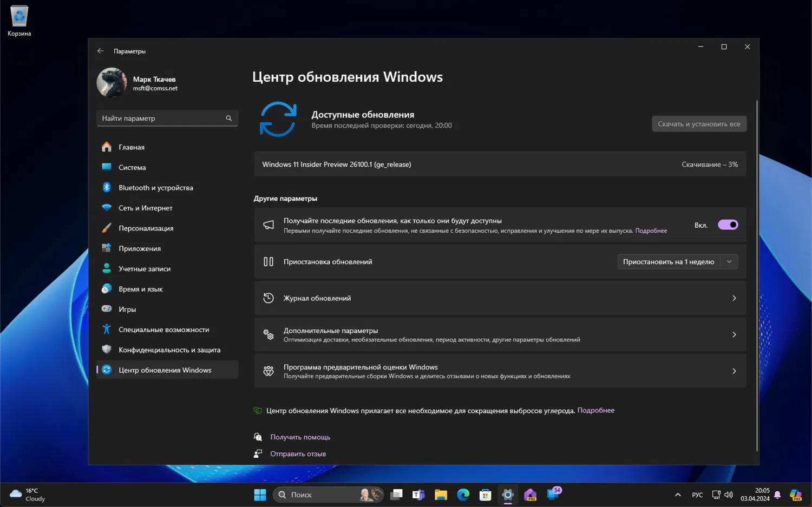Select Система in the settings sidebar
Viewport: 812px width, 507px height.
132,167
